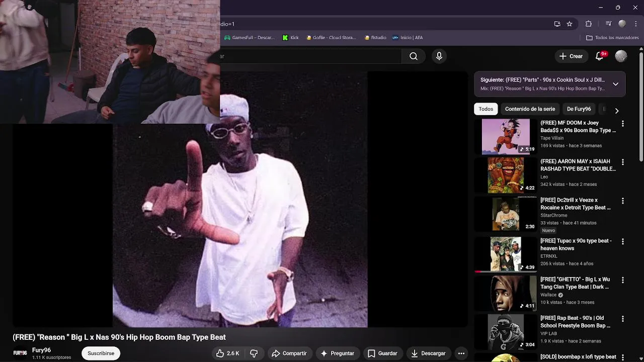644x362 pixels.
Task: Open Inicio | AFA bookmark
Action: coord(408,38)
